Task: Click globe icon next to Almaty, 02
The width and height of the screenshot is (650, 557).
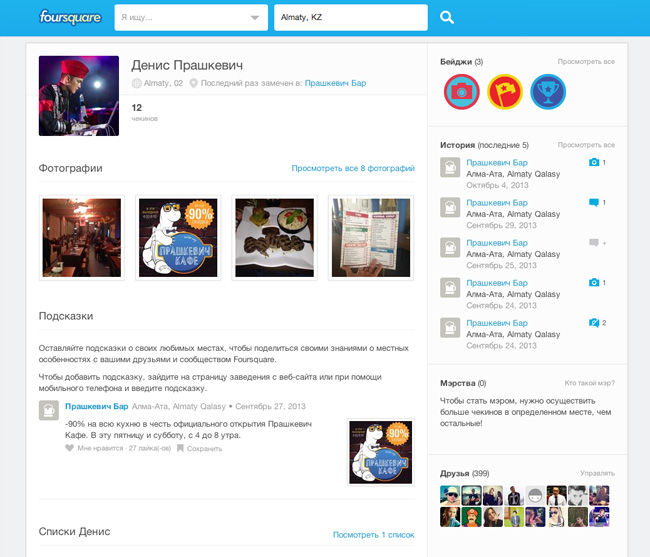Action: (136, 83)
